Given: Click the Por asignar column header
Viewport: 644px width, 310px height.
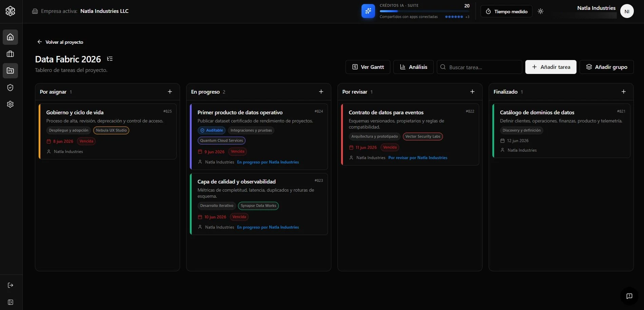Looking at the screenshot, I should pyautogui.click(x=53, y=92).
